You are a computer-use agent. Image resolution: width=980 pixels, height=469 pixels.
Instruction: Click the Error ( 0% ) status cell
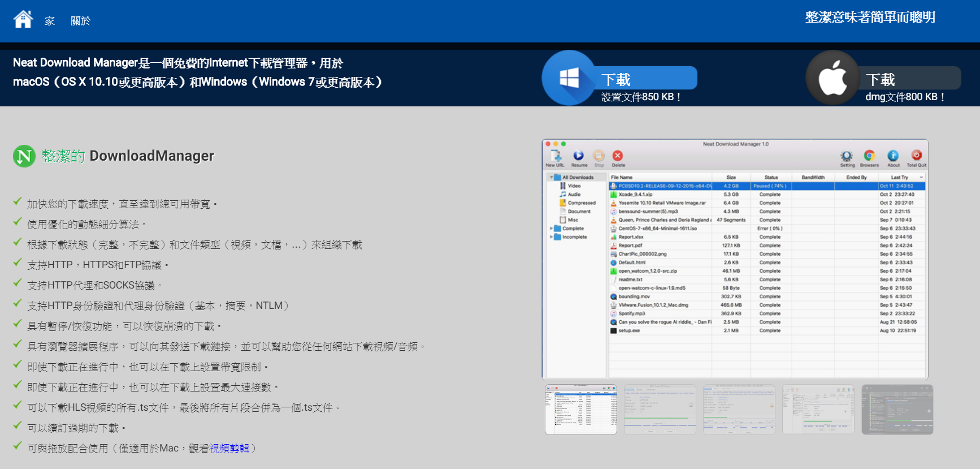[x=770, y=229]
